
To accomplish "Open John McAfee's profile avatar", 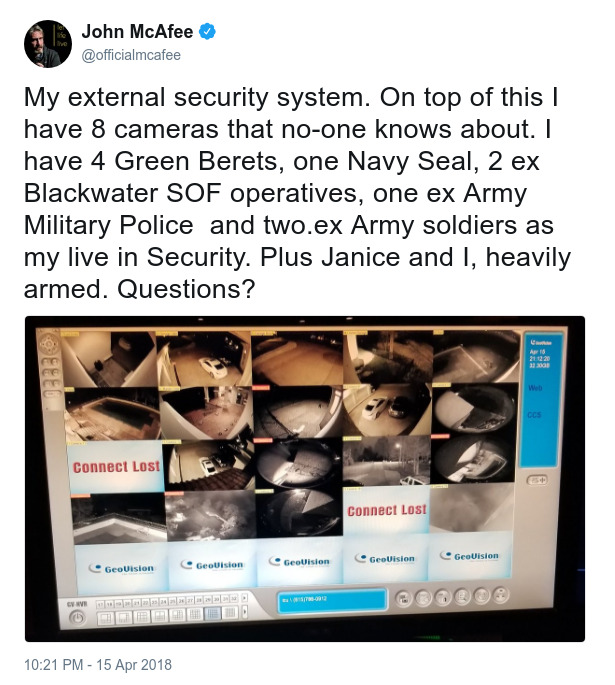I will [x=48, y=44].
